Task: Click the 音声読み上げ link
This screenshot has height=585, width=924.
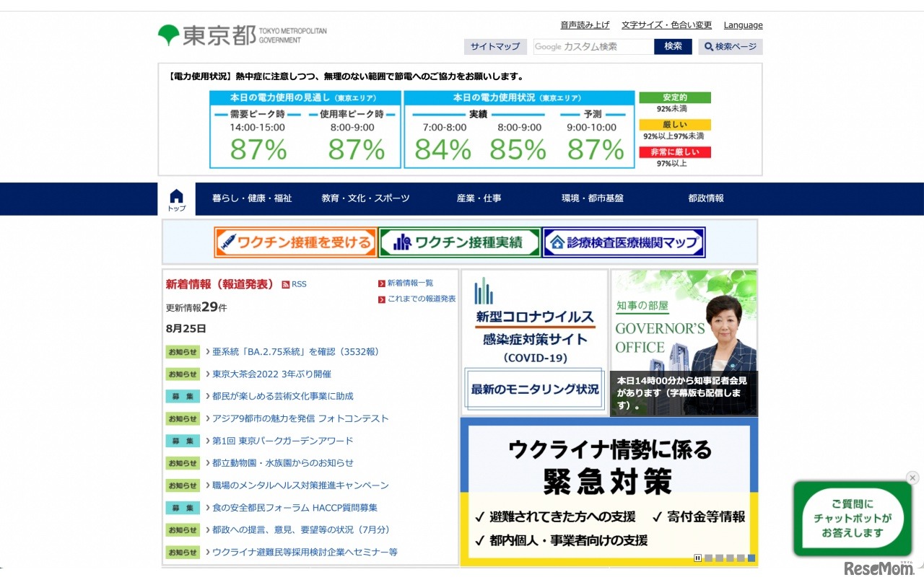Action: click(585, 25)
